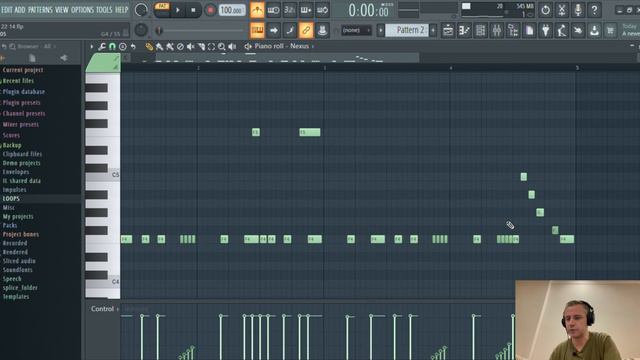The image size is (640, 360).
Task: Start playback with the play button
Action: point(178,10)
